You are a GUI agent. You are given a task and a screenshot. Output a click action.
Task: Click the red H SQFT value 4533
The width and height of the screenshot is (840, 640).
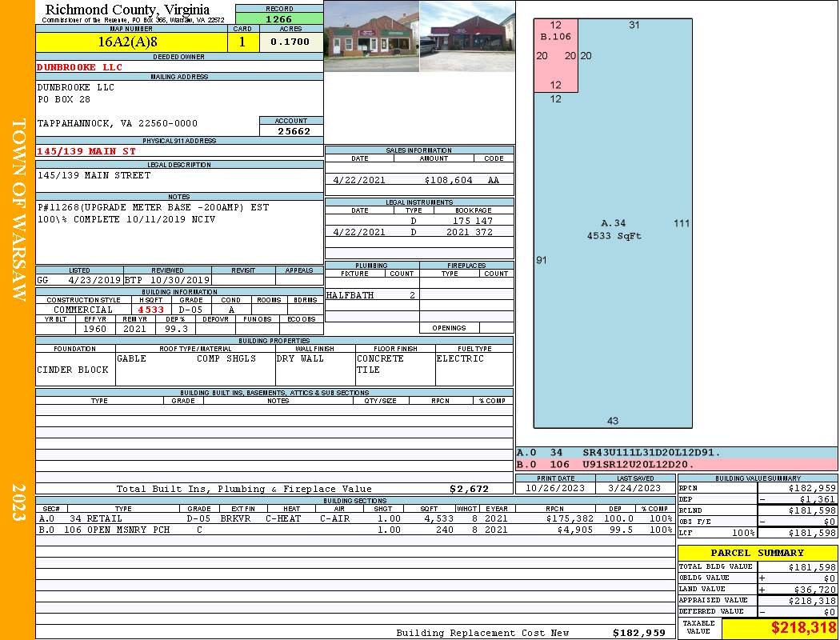point(151,310)
